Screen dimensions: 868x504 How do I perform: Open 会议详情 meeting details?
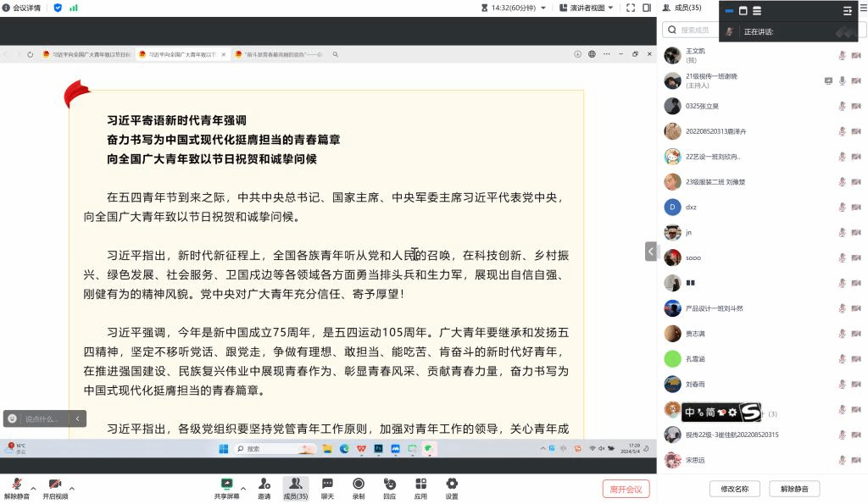pyautogui.click(x=21, y=8)
